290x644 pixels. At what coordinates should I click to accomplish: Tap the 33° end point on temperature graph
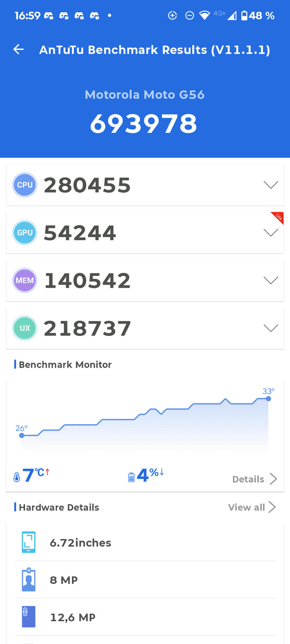pos(269,399)
